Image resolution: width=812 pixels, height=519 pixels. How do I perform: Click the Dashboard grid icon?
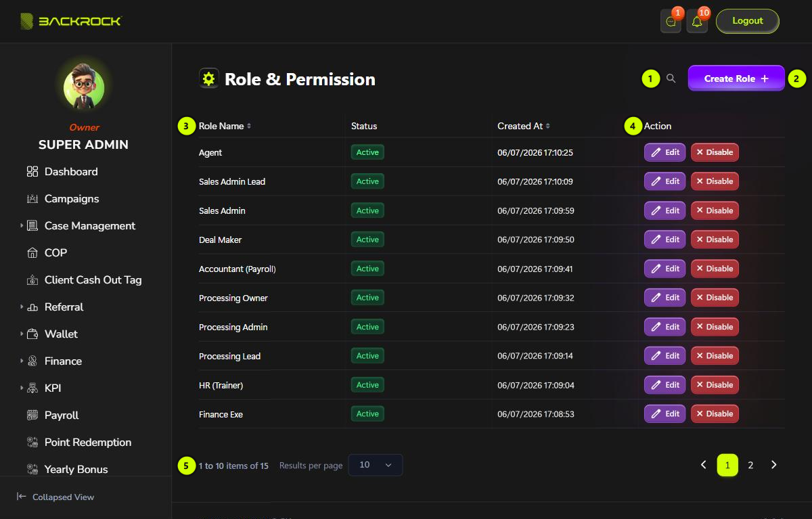tap(32, 172)
